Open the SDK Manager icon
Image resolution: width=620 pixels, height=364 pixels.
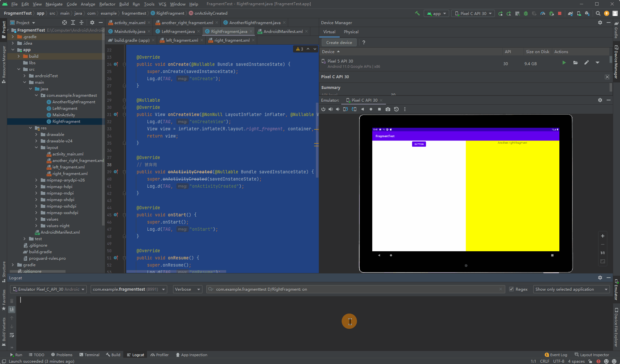point(587,13)
